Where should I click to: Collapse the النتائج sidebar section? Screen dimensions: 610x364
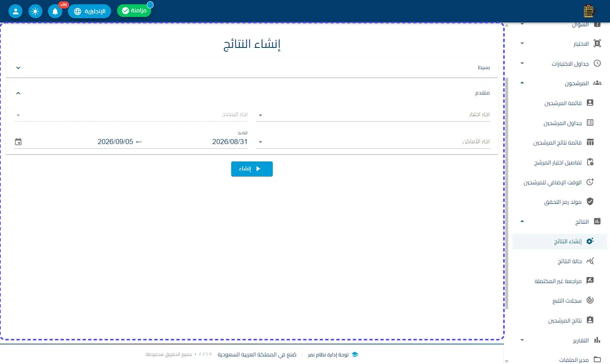pos(560,222)
